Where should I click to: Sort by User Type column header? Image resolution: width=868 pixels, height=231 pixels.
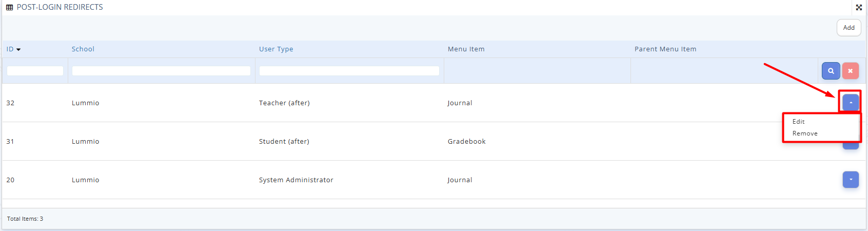276,49
